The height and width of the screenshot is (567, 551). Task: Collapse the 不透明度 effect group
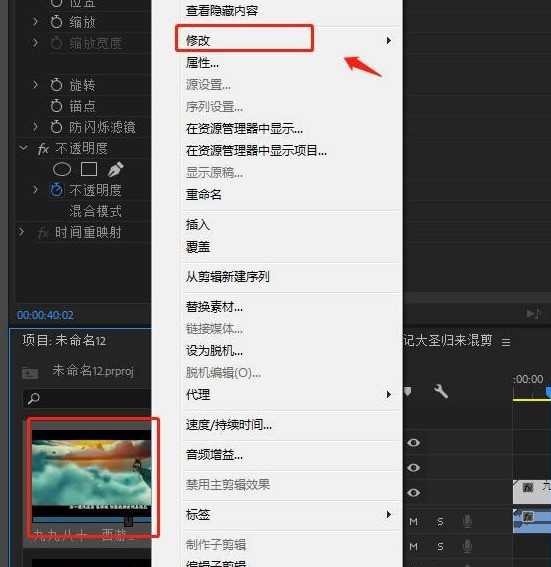[23, 148]
